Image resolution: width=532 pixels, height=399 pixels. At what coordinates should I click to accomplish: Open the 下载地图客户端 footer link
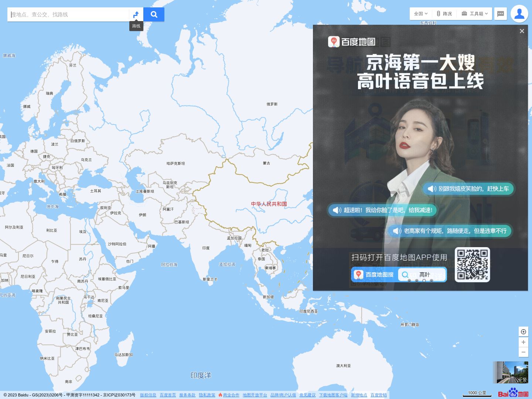333,395
